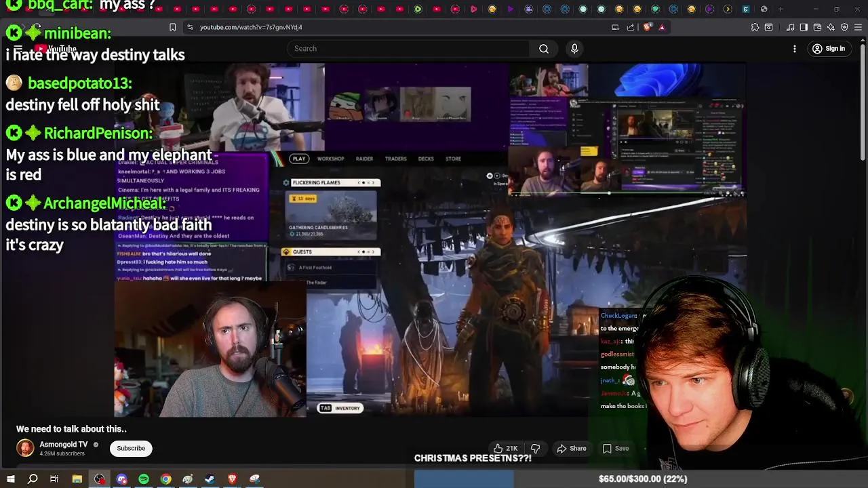Open Brave browser from the taskbar
868x488 pixels.
click(x=232, y=479)
